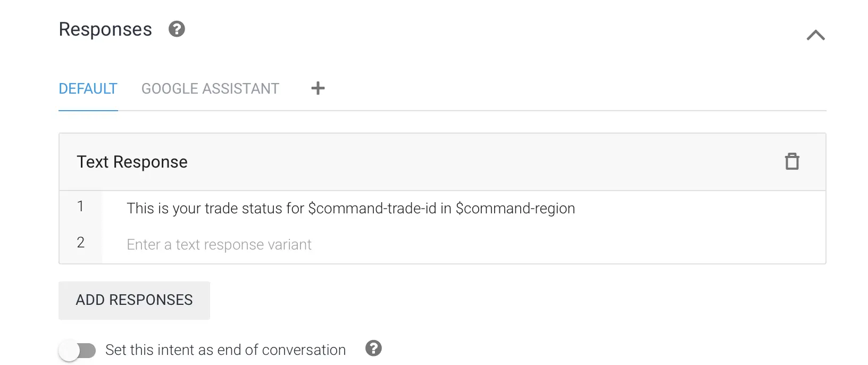
Task: Click row number 1 of the text responses
Action: click(80, 206)
